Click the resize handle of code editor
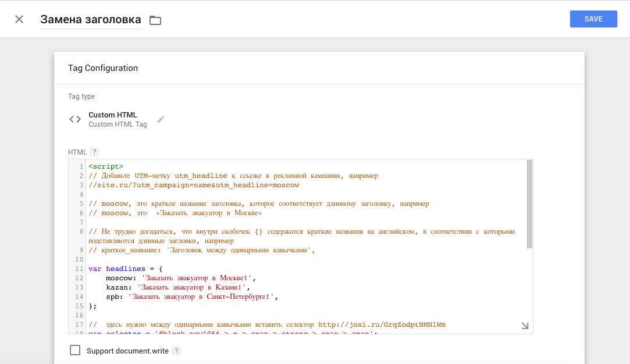 525,326
